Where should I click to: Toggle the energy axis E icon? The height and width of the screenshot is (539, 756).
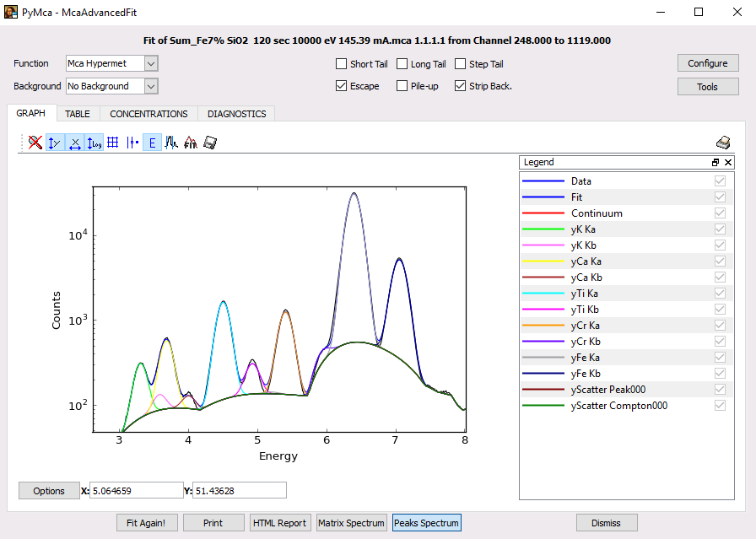152,143
